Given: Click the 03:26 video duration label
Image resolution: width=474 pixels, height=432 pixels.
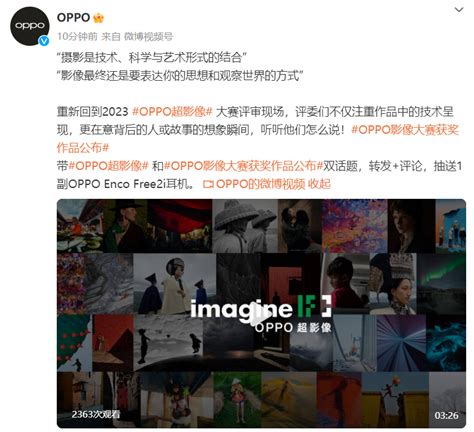Looking at the screenshot, I should coord(446,415).
